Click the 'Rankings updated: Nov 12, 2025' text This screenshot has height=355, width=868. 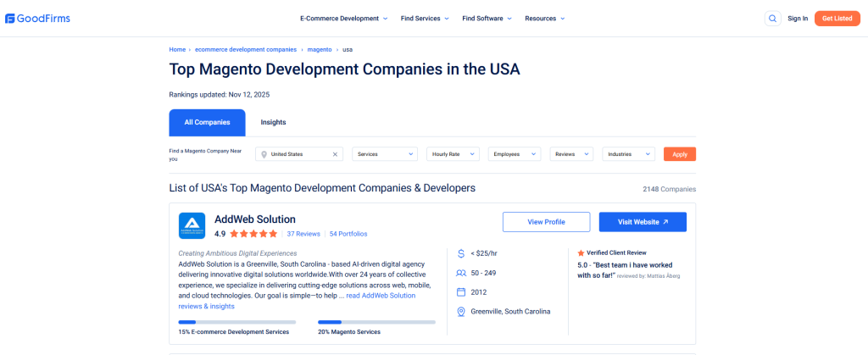point(220,95)
